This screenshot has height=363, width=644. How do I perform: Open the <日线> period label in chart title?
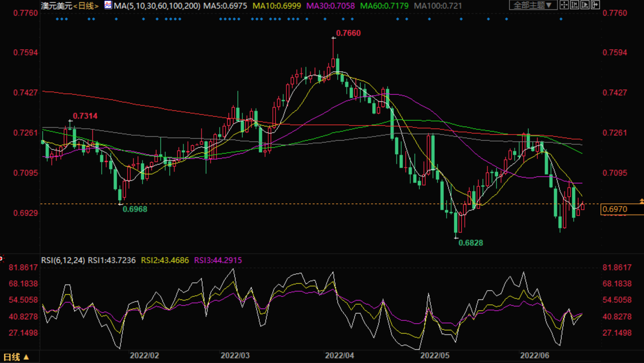tap(86, 6)
